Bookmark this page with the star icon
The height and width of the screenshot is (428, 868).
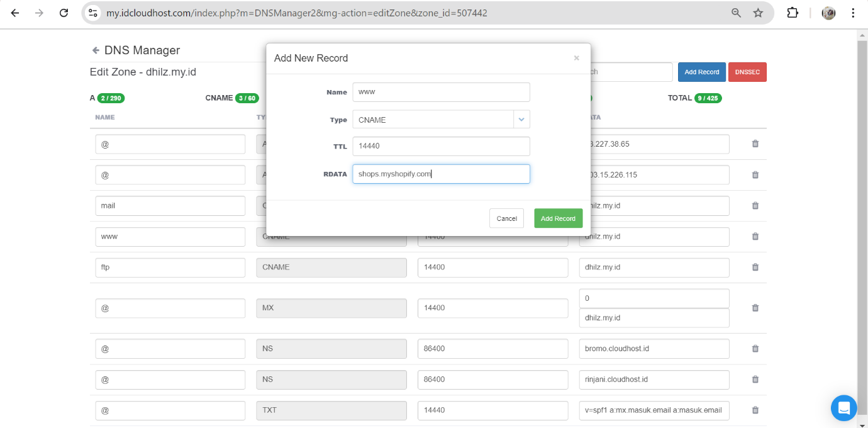pos(758,13)
